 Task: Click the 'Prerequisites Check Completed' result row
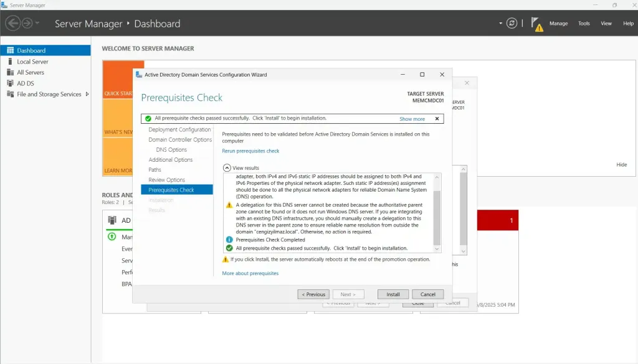pos(270,240)
